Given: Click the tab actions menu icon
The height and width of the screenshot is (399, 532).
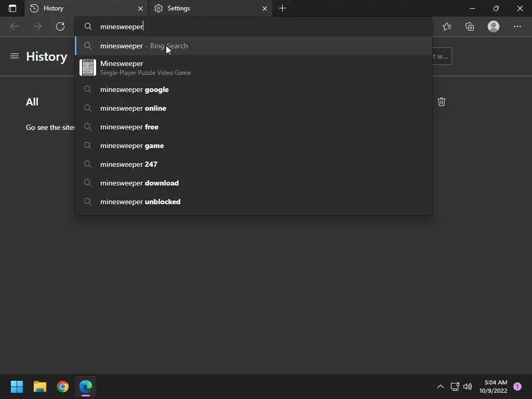Looking at the screenshot, I should 12,8.
